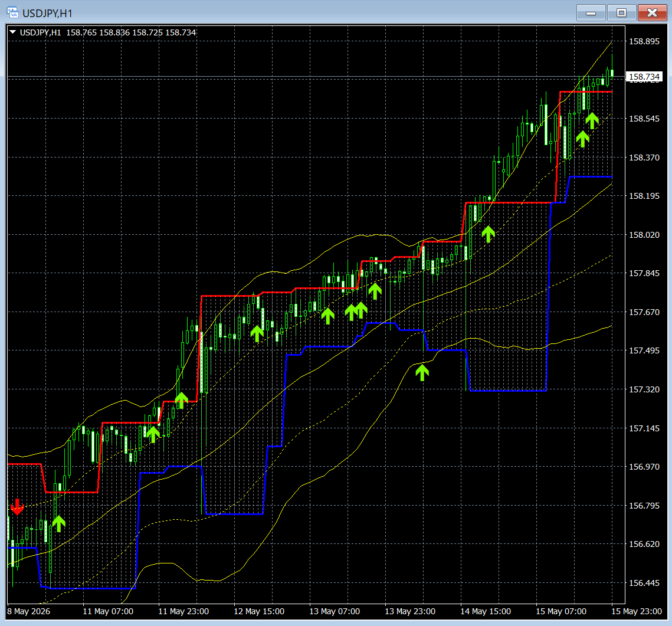Image resolution: width=672 pixels, height=626 pixels.
Task: Click the 157.495 price scale label
Action: click(644, 350)
